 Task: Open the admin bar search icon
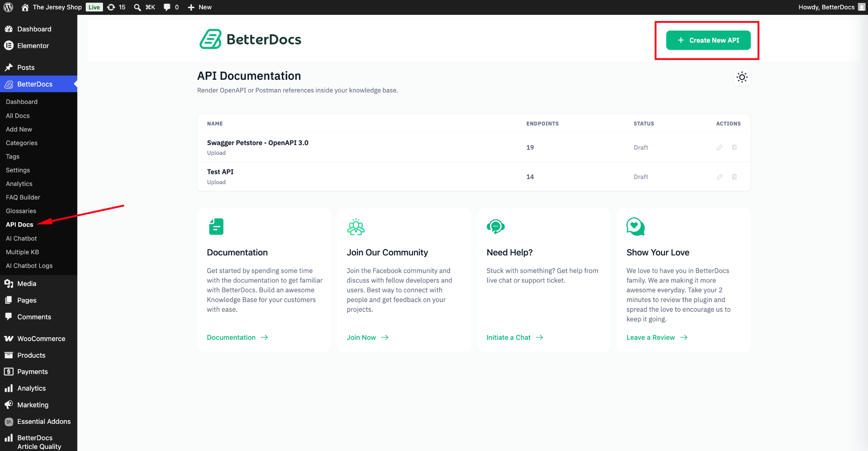tap(137, 7)
